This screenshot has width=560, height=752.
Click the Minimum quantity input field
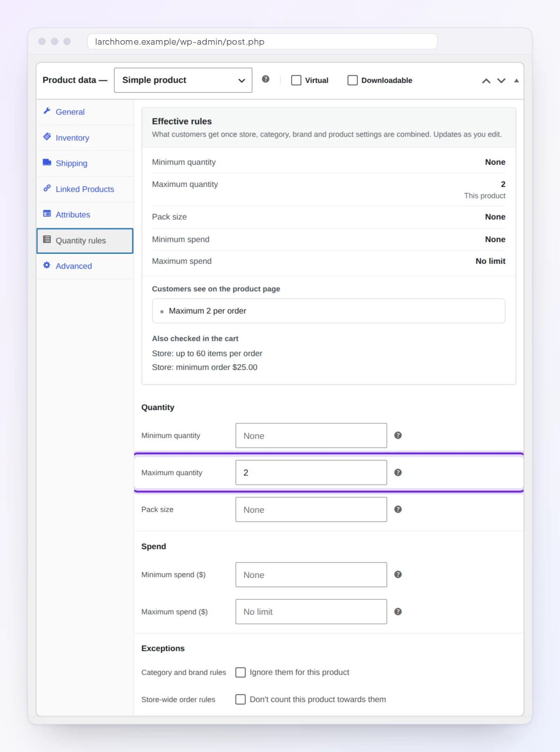point(311,436)
